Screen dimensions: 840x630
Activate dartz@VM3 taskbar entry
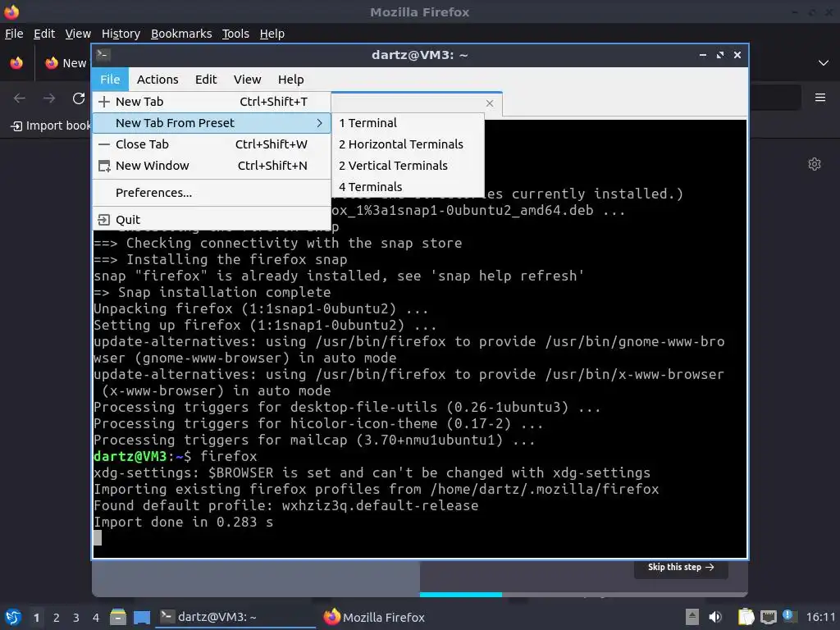click(x=235, y=617)
